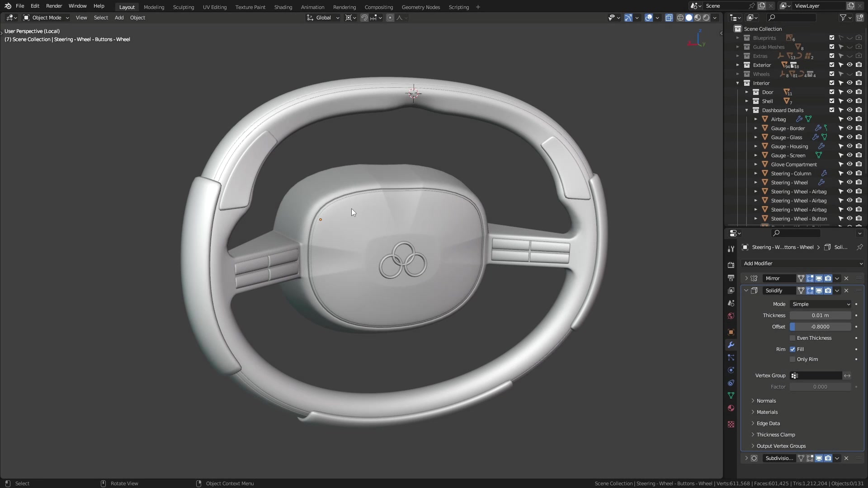Viewport: 868px width, 488px height.
Task: Enable Even Thickness checkbox
Action: click(x=793, y=338)
